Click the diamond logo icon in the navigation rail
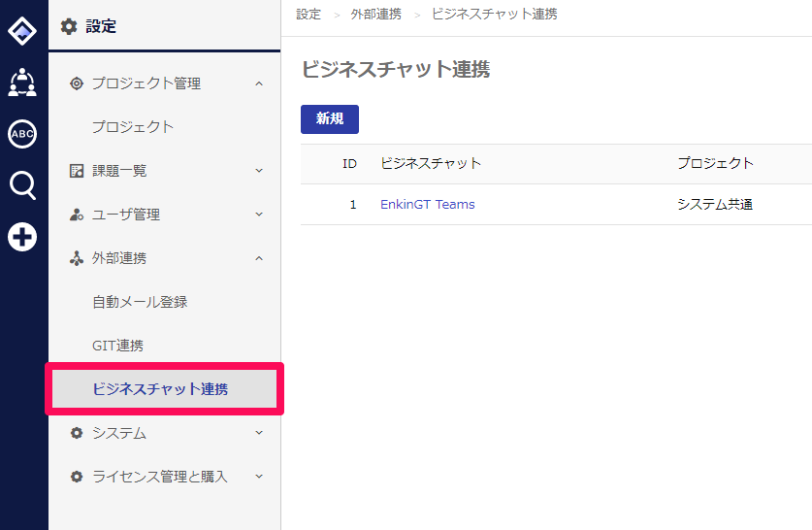This screenshot has width=812, height=530. (22, 31)
